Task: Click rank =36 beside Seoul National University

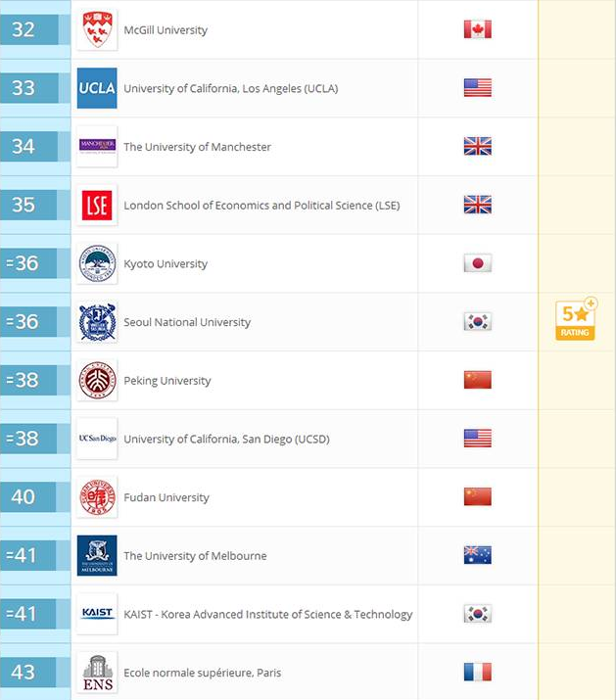Action: point(23,322)
